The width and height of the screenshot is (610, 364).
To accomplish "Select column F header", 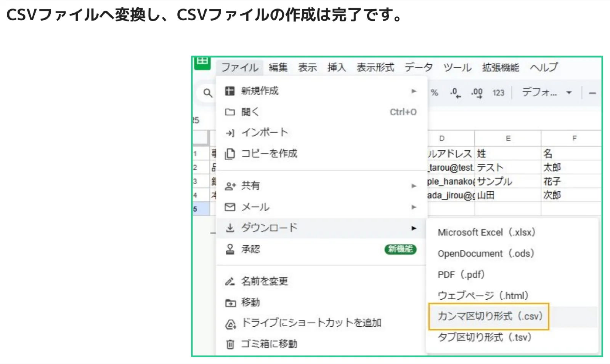I will point(571,139).
